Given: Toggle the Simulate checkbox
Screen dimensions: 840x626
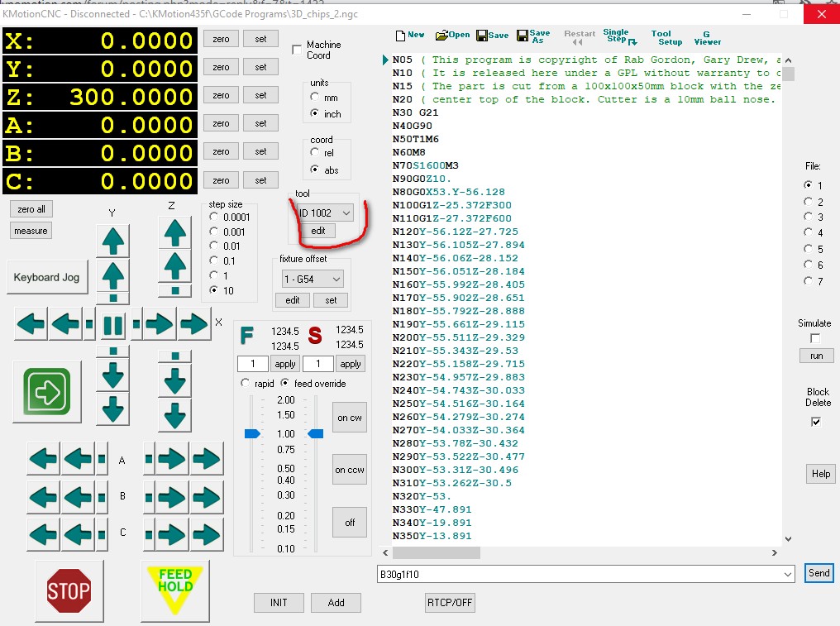Looking at the screenshot, I should point(816,338).
